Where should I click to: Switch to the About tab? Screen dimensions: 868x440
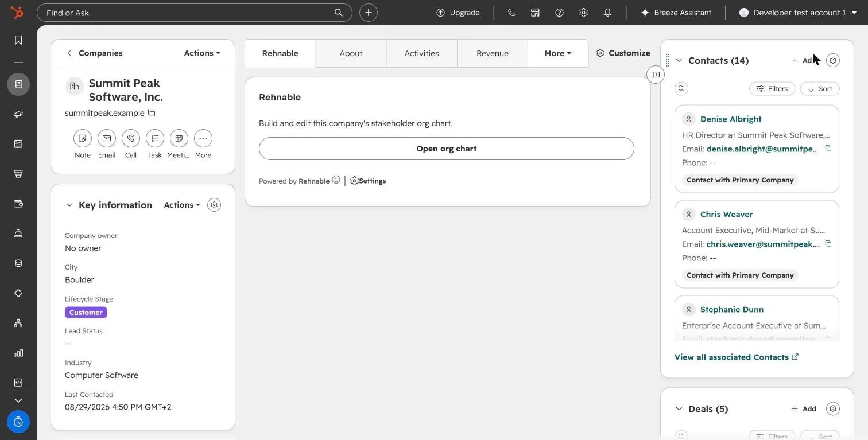tap(351, 53)
